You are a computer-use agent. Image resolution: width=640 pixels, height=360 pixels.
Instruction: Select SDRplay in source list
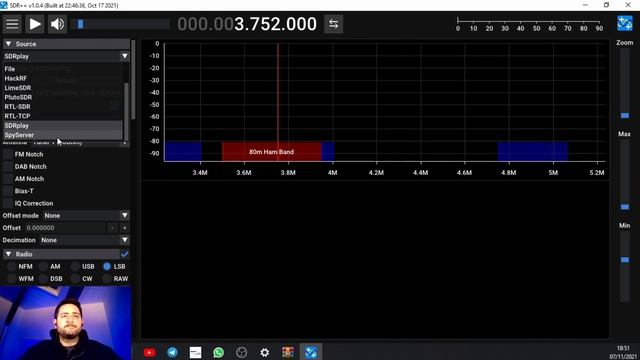63,125
